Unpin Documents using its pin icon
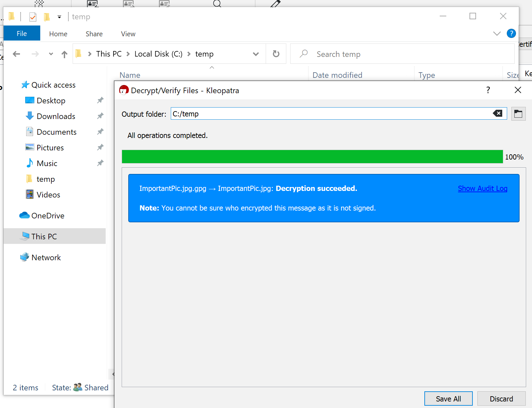Image resolution: width=532 pixels, height=408 pixels. point(100,132)
